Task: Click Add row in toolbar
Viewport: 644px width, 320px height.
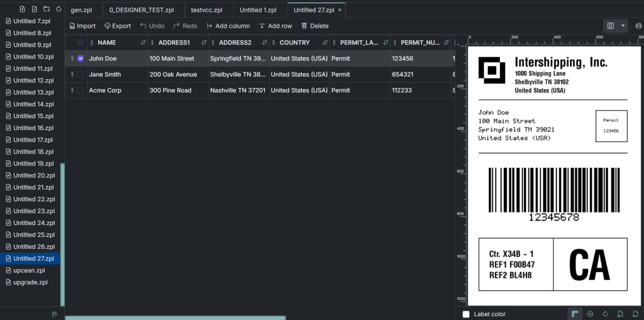Action: pos(275,26)
